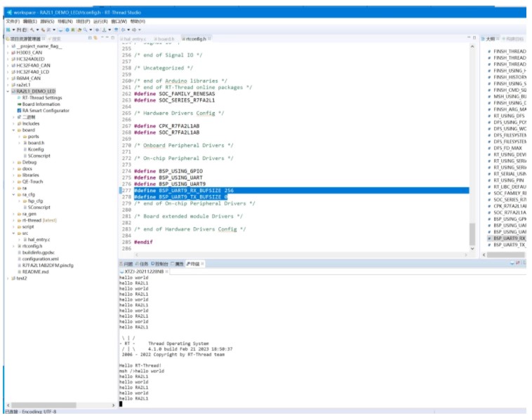
Task: Maximize the editor area
Action: [474, 38]
